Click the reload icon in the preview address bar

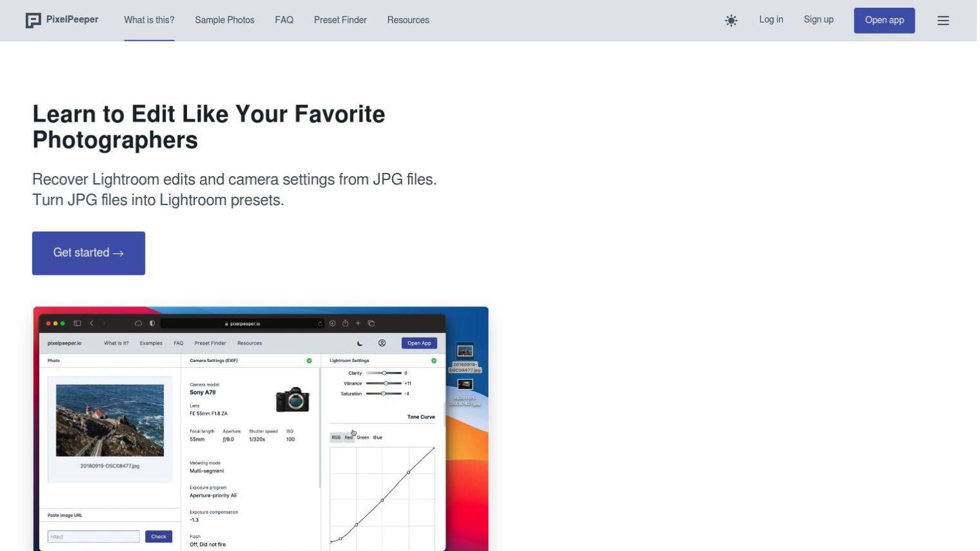coord(319,323)
